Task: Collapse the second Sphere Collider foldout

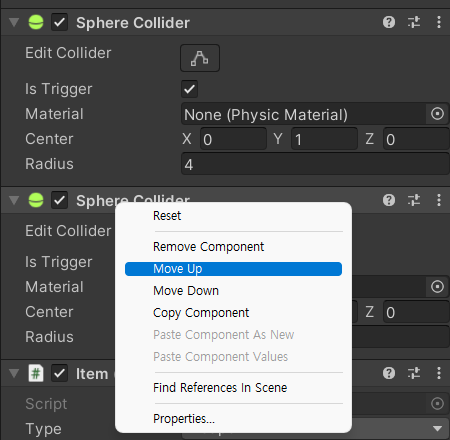Action: (14, 200)
